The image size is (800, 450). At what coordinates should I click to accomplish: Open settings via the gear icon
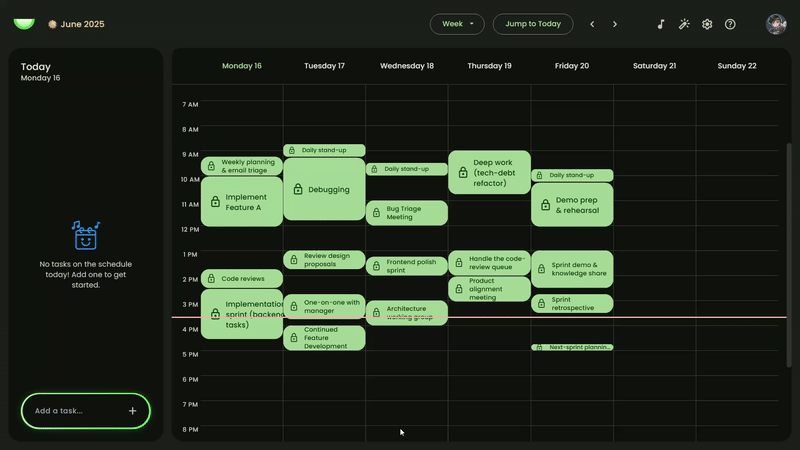click(x=707, y=24)
